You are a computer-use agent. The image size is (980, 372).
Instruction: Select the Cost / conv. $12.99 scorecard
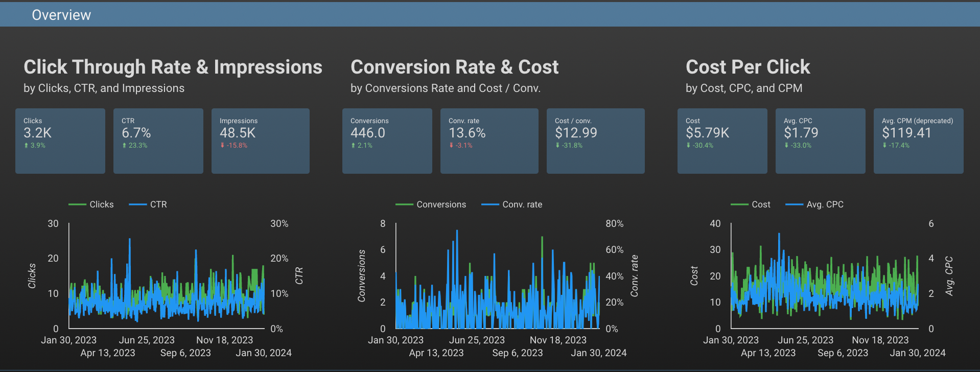(x=595, y=141)
